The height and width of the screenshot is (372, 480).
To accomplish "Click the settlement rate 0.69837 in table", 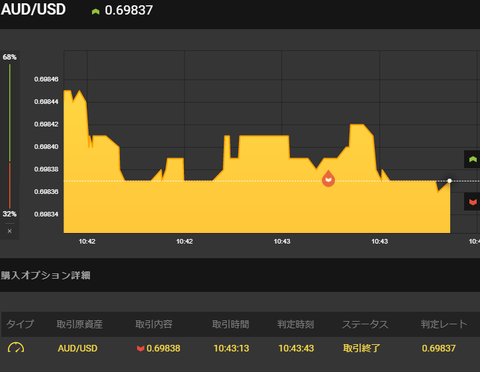I will [x=439, y=348].
